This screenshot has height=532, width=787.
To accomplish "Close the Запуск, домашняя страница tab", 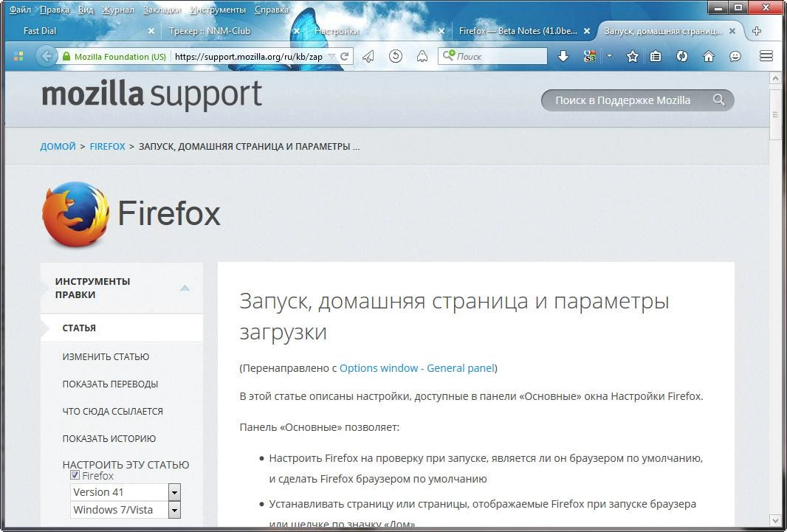I will click(x=732, y=31).
